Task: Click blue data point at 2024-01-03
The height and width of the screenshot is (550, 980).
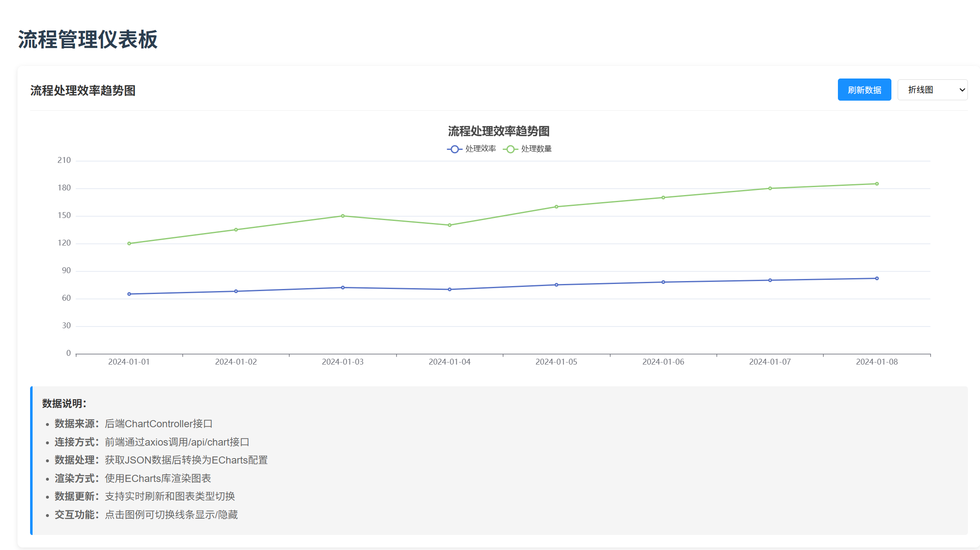Action: click(343, 287)
